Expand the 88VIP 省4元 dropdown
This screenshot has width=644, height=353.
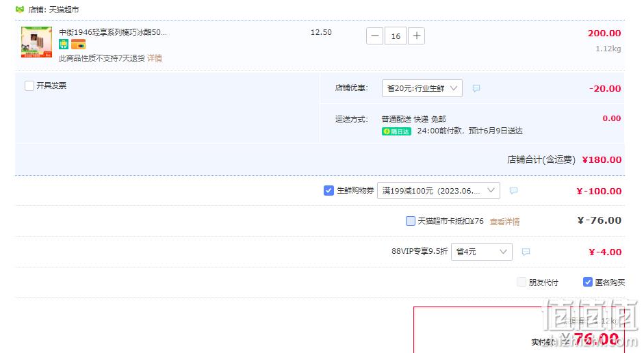coord(481,252)
